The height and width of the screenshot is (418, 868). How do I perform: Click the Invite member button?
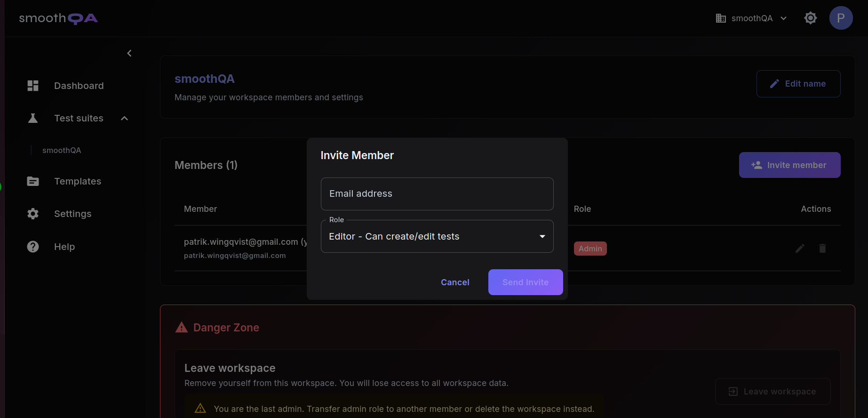pos(790,165)
